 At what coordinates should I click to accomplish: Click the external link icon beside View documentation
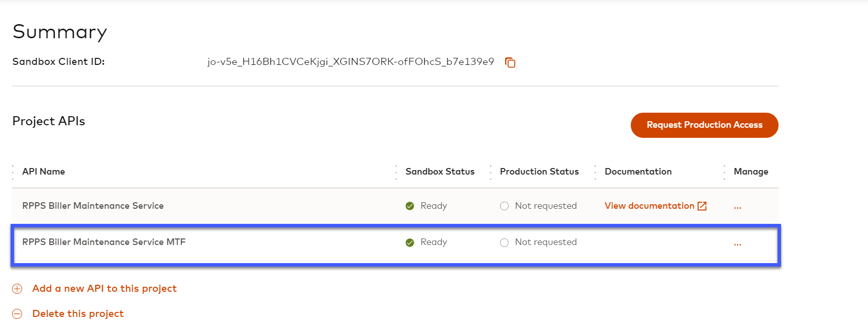[x=702, y=206]
